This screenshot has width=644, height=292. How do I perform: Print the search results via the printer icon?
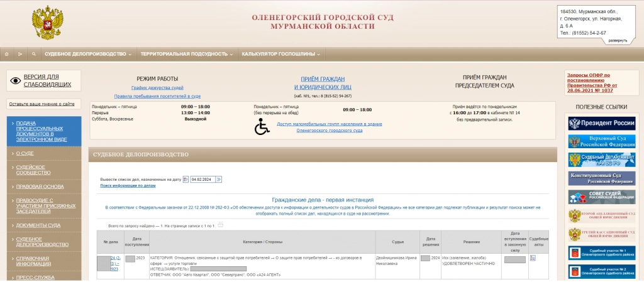[x=221, y=225]
